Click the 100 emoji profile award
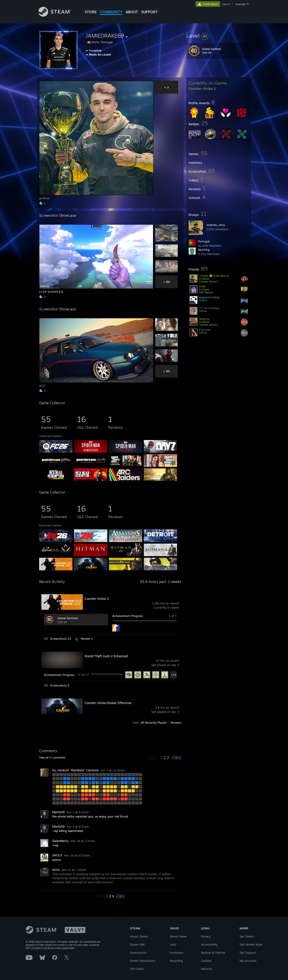This screenshot has width=288, height=980. (x=241, y=113)
